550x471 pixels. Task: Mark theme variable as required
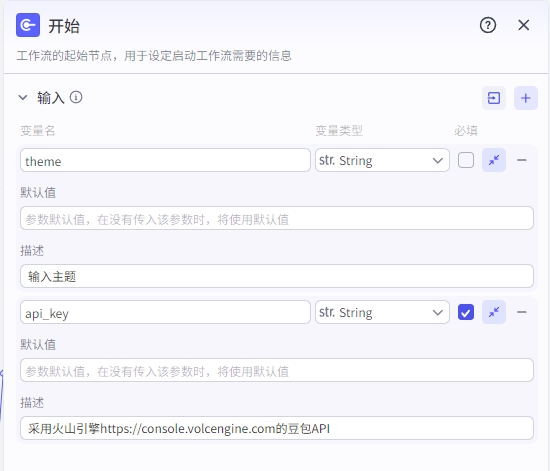[x=466, y=160]
